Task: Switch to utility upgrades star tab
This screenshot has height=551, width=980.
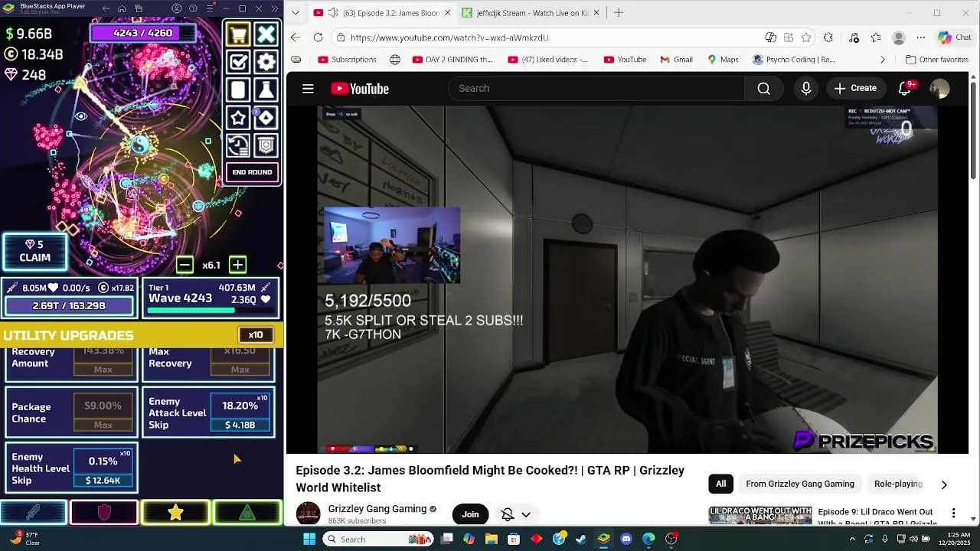Action: [x=175, y=512]
